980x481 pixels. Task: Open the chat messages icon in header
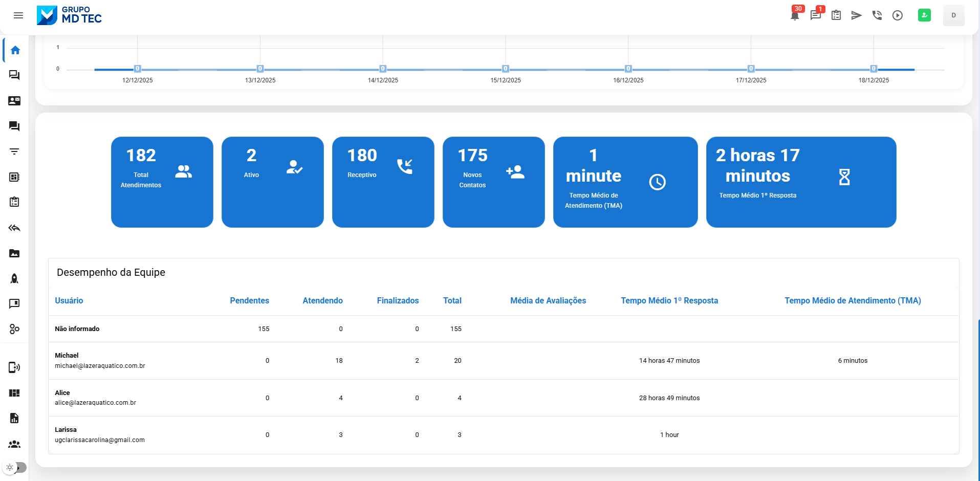[815, 15]
